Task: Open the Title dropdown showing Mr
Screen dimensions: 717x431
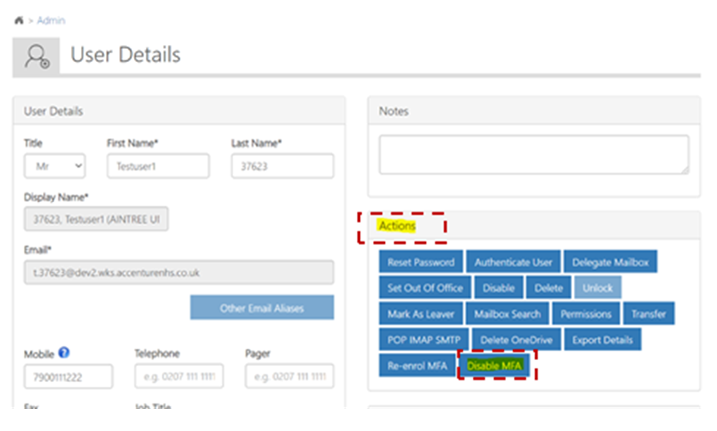Action: (55, 166)
